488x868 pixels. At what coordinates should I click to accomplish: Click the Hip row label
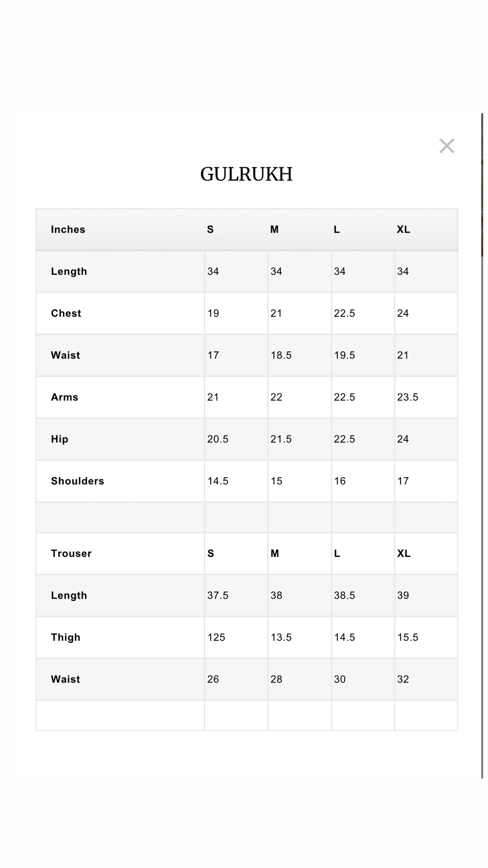[60, 439]
